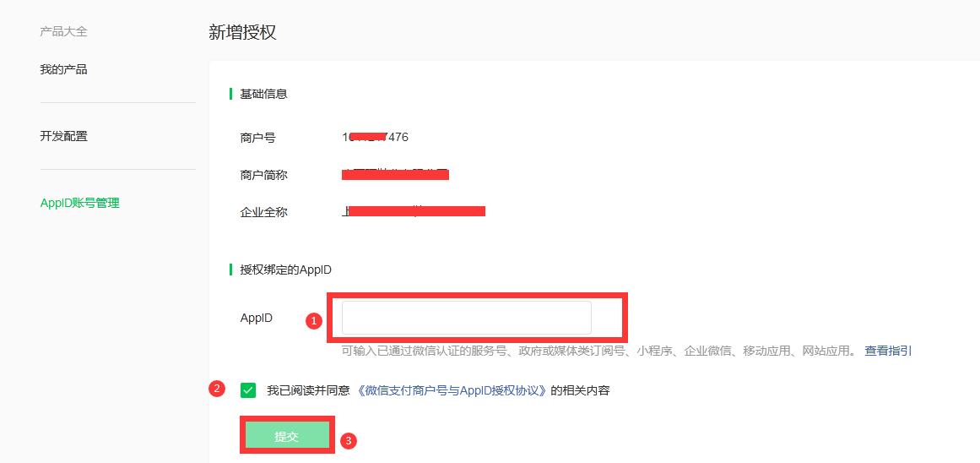Click the 商户简称 field label

[x=263, y=175]
